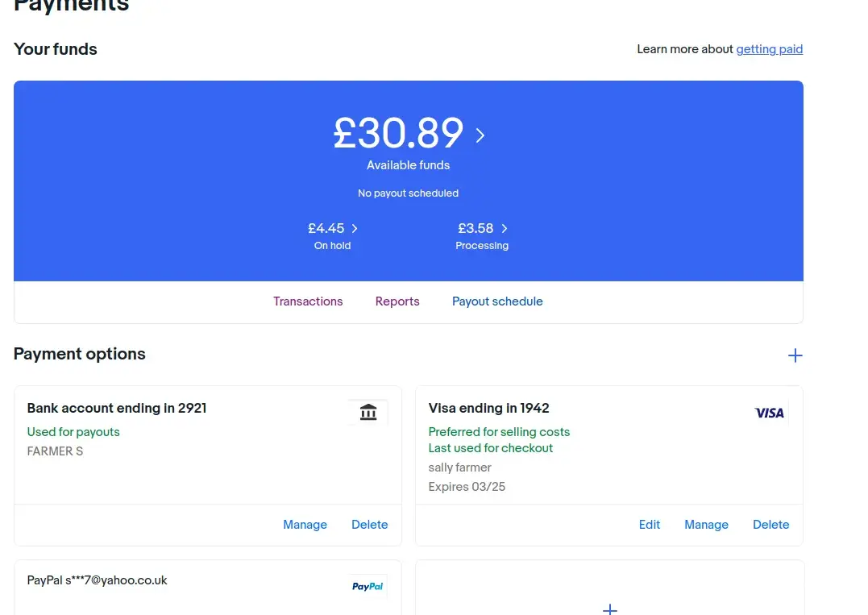Open the Reports tab
The width and height of the screenshot is (868, 615).
click(397, 301)
